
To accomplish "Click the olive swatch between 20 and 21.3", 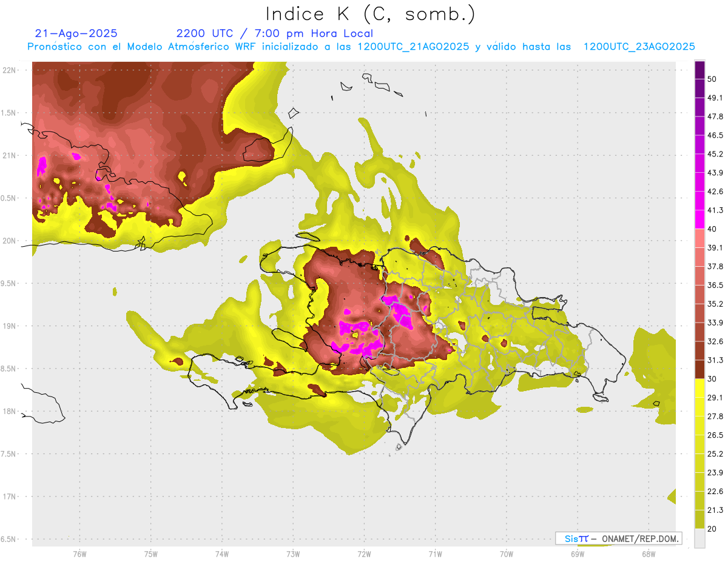I will 699,519.
